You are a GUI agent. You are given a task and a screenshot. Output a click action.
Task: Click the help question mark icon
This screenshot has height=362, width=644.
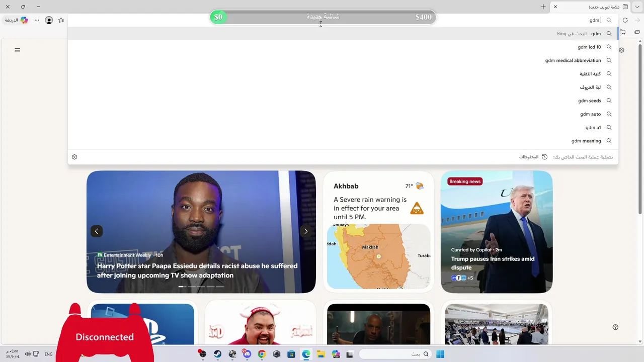pyautogui.click(x=615, y=327)
